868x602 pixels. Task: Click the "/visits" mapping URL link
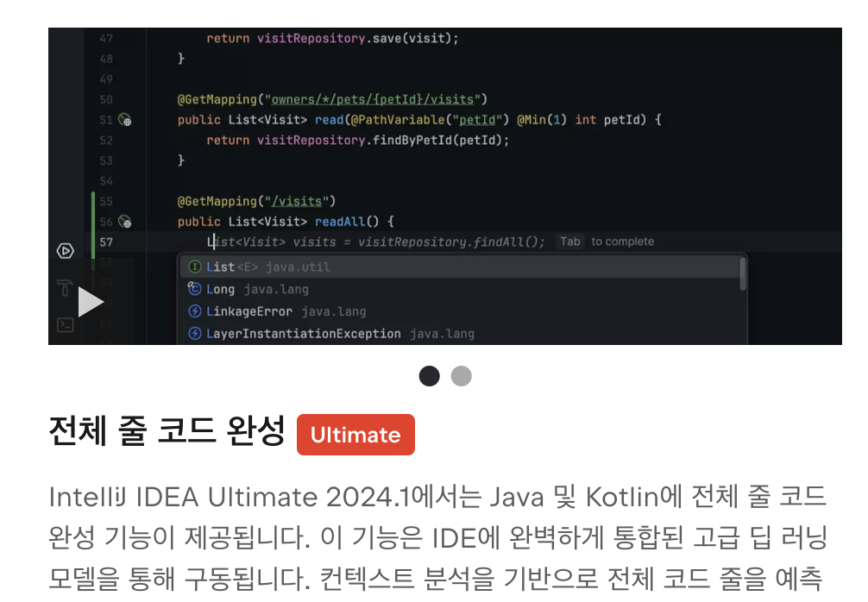pyautogui.click(x=297, y=202)
